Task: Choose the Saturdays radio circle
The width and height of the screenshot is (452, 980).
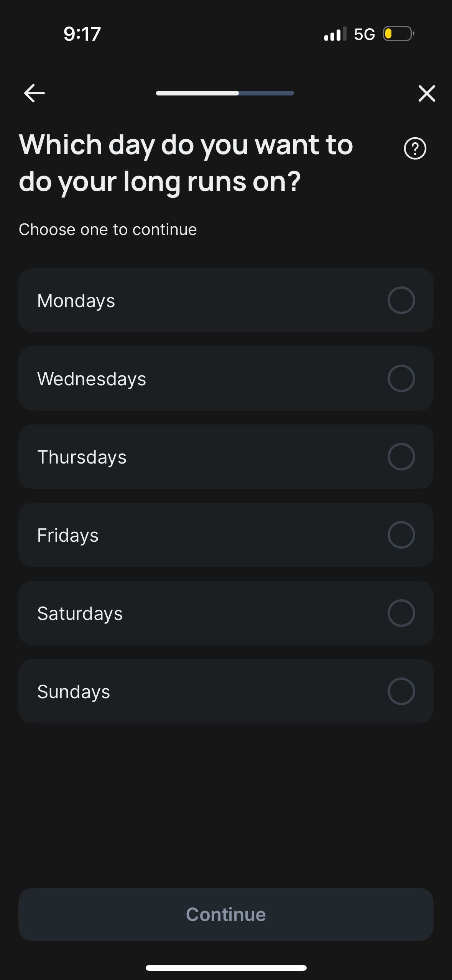Action: (401, 613)
